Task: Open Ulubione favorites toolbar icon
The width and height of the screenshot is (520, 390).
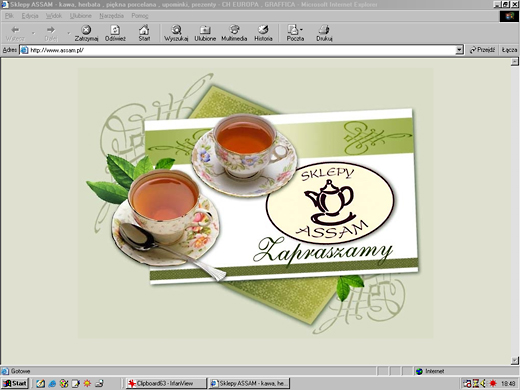Action: (205, 30)
